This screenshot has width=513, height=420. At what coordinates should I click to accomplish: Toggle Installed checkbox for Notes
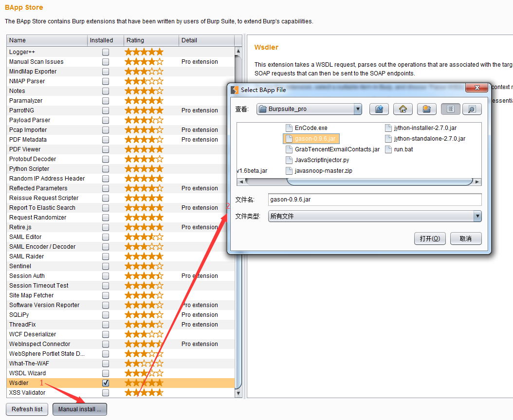[105, 91]
